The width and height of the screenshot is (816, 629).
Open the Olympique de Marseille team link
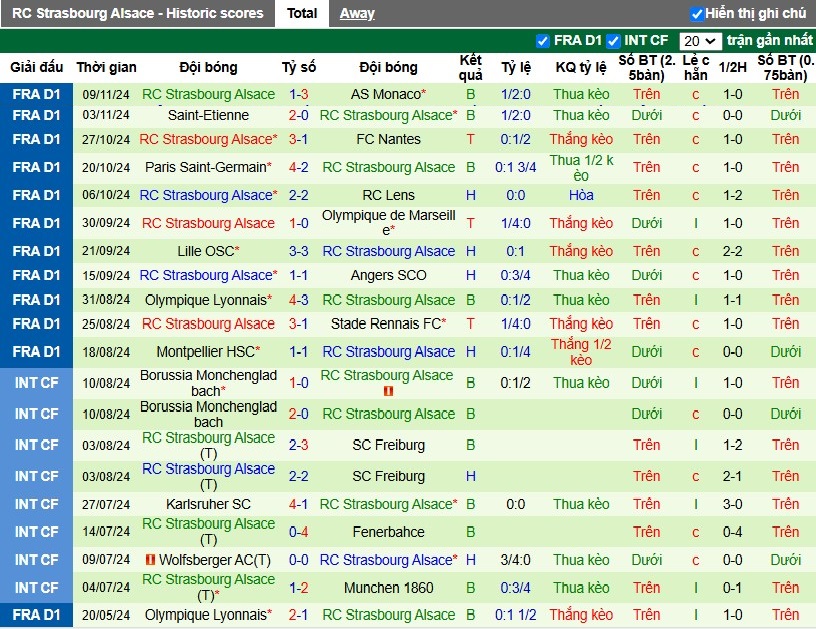tap(388, 223)
